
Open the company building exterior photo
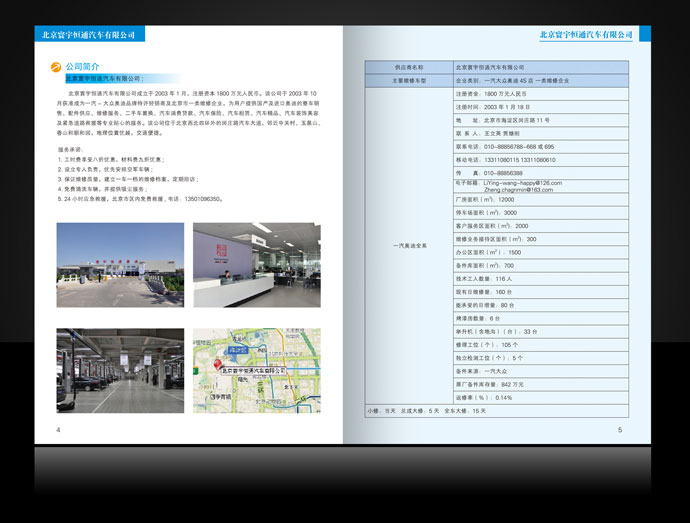(120, 265)
